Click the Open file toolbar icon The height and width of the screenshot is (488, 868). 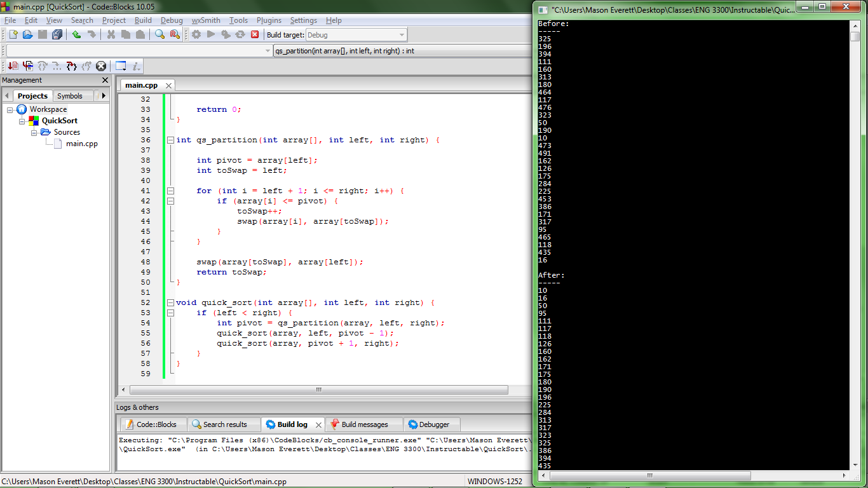coord(27,35)
